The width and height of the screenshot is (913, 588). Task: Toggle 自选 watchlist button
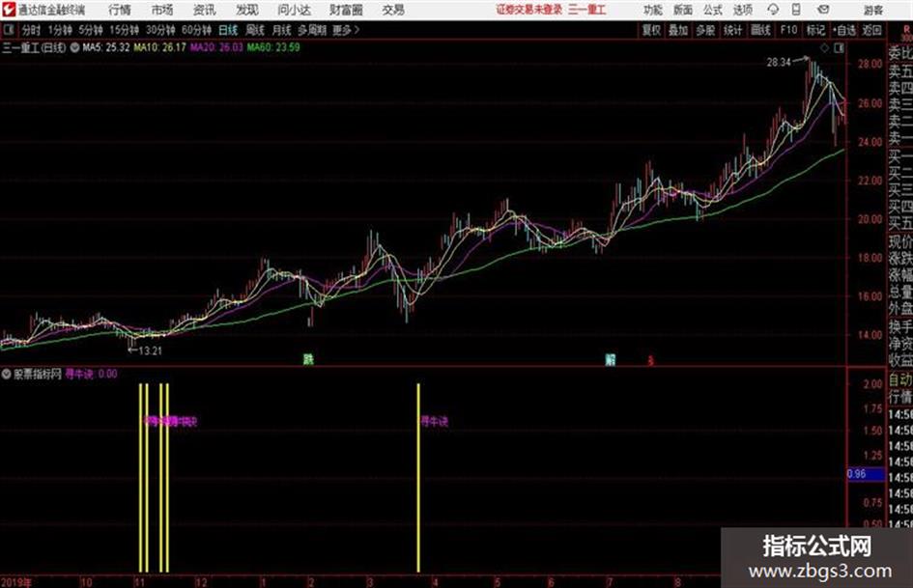click(843, 30)
